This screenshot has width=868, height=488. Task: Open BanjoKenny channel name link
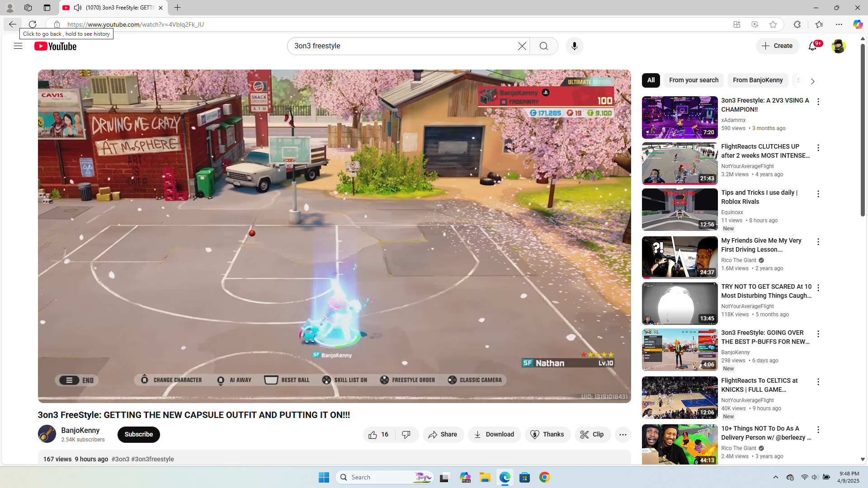tap(80, 431)
